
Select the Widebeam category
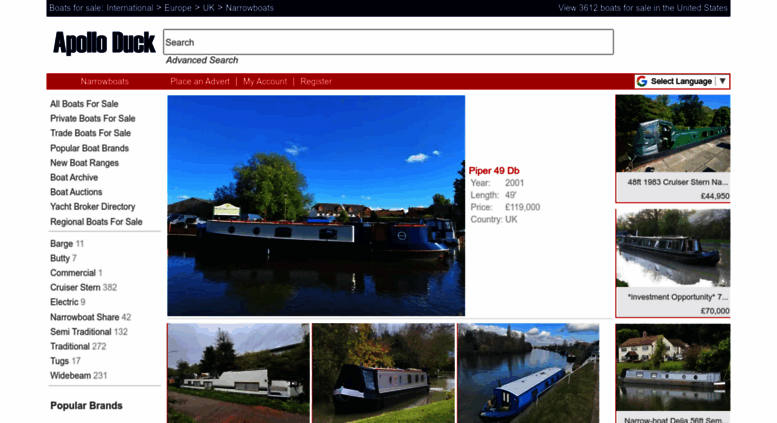tap(70, 375)
